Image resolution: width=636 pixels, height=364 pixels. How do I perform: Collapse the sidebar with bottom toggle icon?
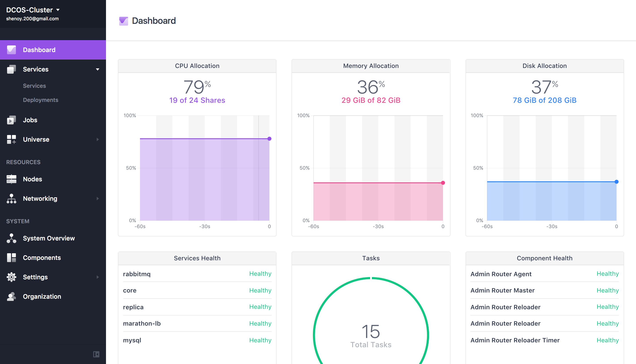tap(96, 354)
